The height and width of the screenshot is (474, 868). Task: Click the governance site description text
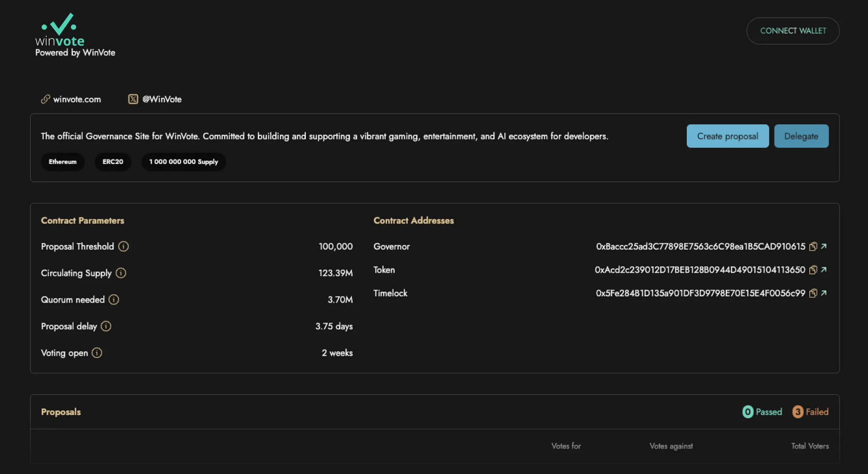pos(324,136)
